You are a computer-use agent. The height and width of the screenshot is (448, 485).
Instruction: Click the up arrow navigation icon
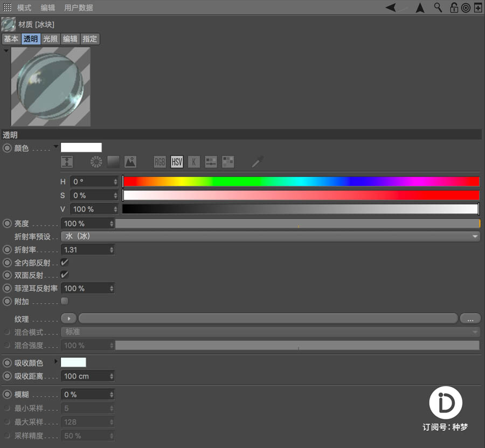pos(420,8)
